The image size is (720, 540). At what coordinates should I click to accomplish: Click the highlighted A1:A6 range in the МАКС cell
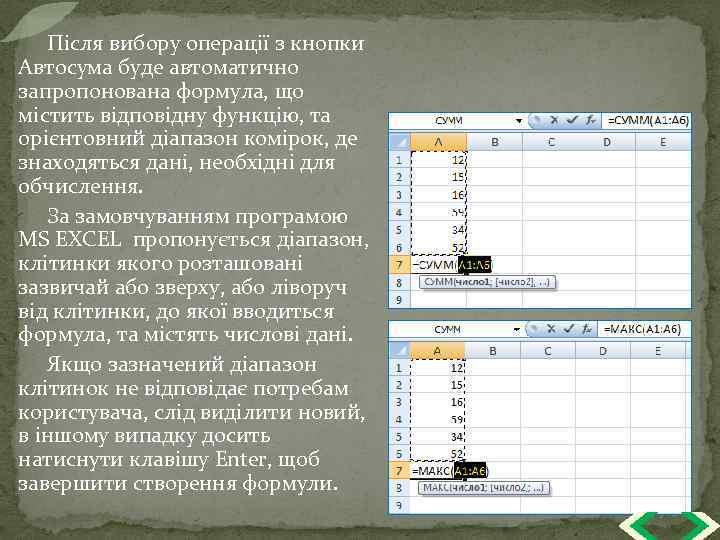pyautogui.click(x=470, y=471)
